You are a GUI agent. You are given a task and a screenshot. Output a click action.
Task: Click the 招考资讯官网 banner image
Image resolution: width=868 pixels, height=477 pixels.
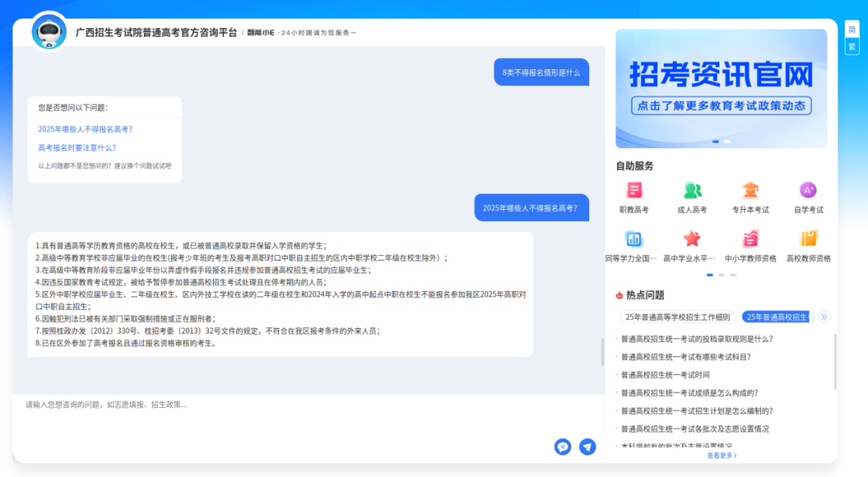tap(721, 88)
